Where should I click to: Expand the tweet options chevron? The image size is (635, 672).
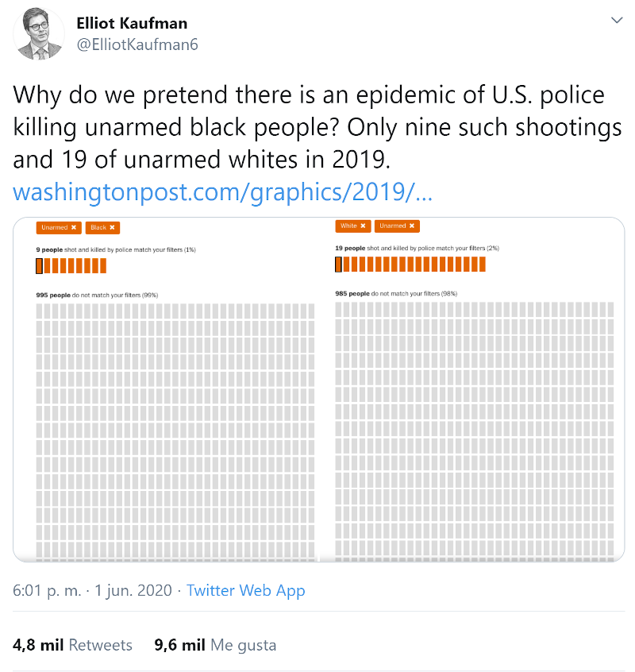point(617,20)
